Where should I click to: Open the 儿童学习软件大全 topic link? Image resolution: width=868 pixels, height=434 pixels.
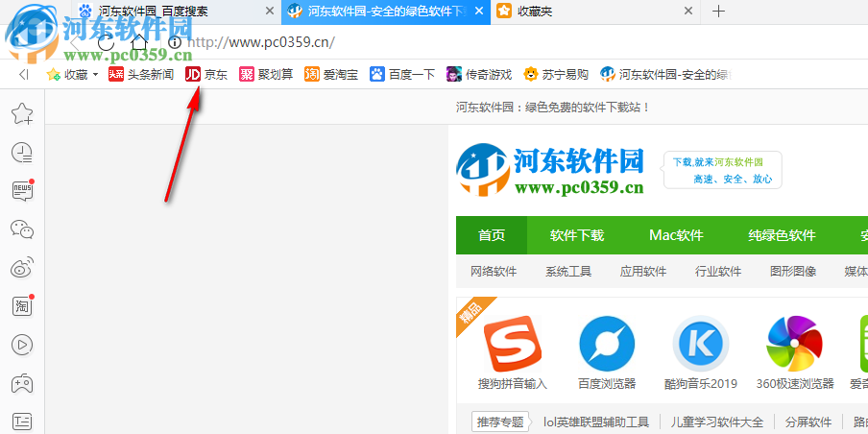tap(716, 422)
